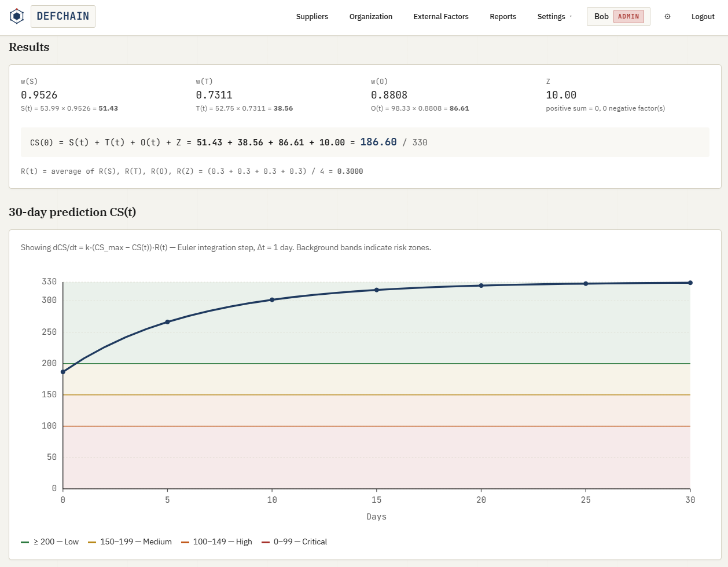Click the Euler integration description text
728x567 pixels.
[x=226, y=247]
